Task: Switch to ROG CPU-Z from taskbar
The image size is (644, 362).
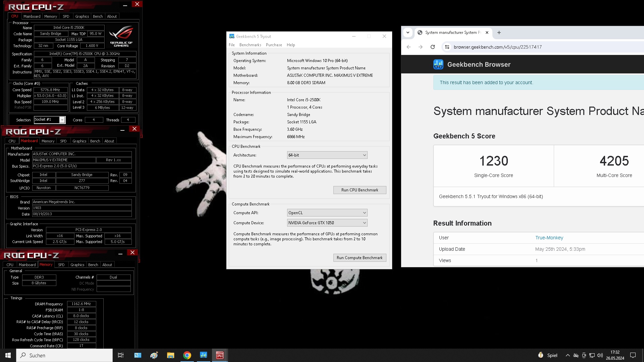Action: point(220,355)
